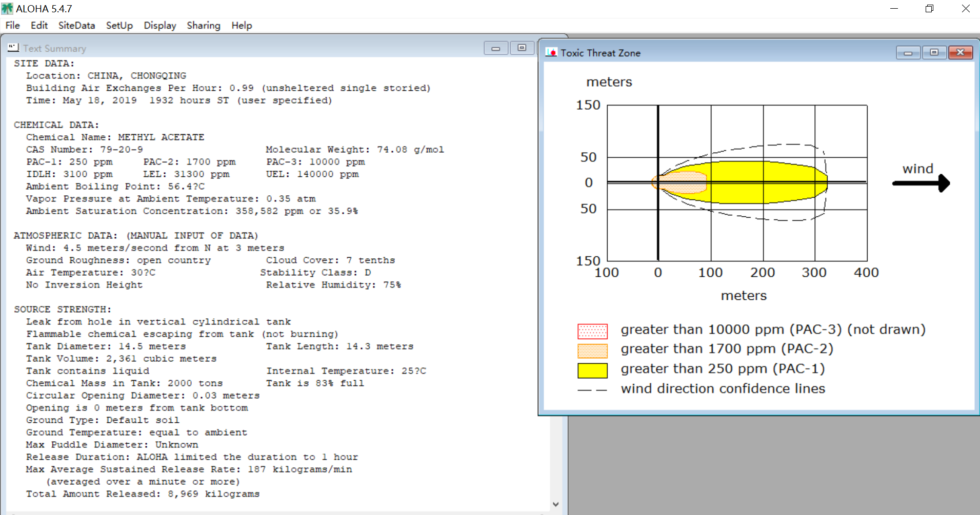Viewport: 980px width, 515px height.
Task: Click 'Cloud Cover: 7 tenths' text
Action: pos(330,260)
